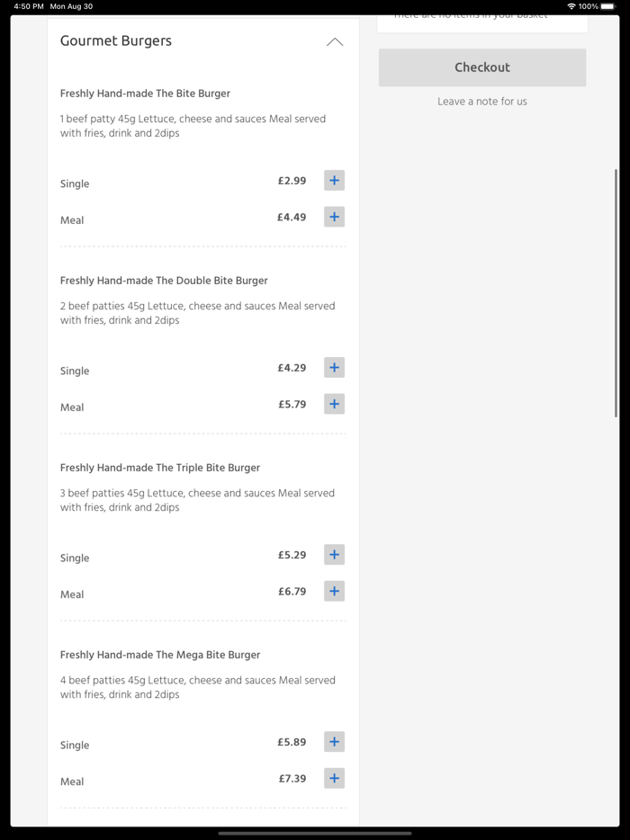Open Leave a note for us
This screenshot has width=630, height=840.
click(x=482, y=102)
